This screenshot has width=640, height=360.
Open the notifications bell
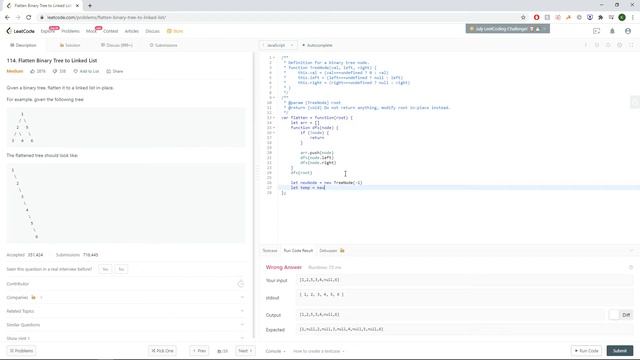[x=612, y=31]
